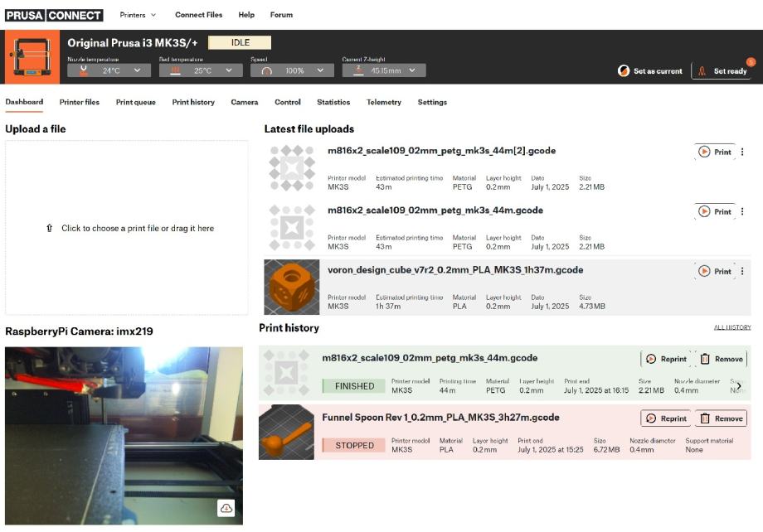The width and height of the screenshot is (763, 532).
Task: Open Connect Files page
Action: pyautogui.click(x=198, y=15)
